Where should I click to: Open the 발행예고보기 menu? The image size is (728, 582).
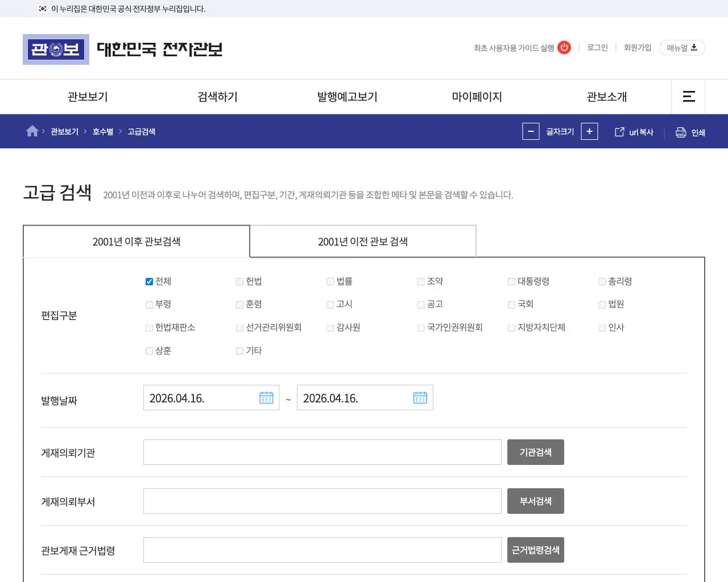346,97
